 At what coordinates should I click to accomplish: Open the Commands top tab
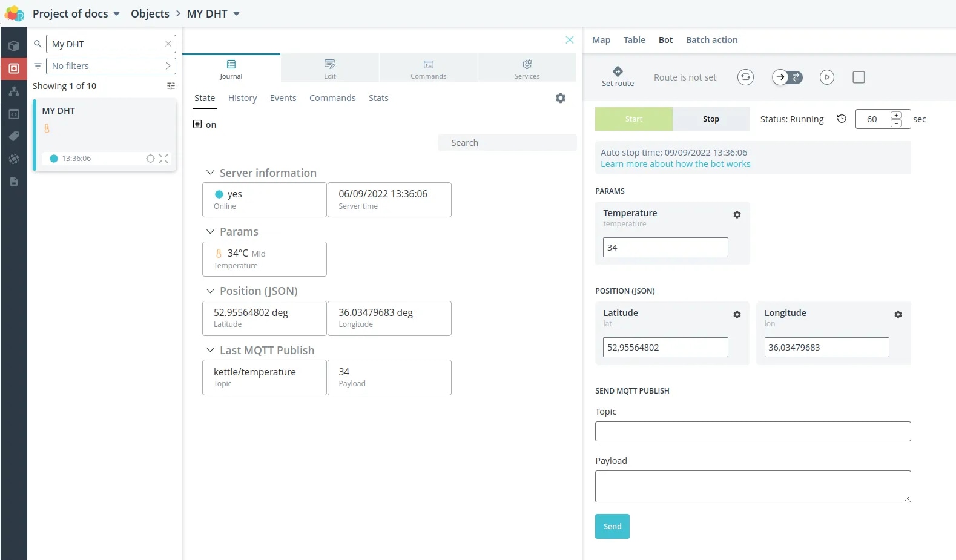click(429, 69)
